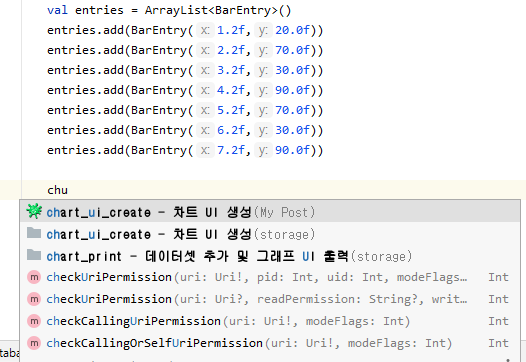Click the val keyword in entries declaration
This screenshot has width=526, height=362.
[x=57, y=10]
